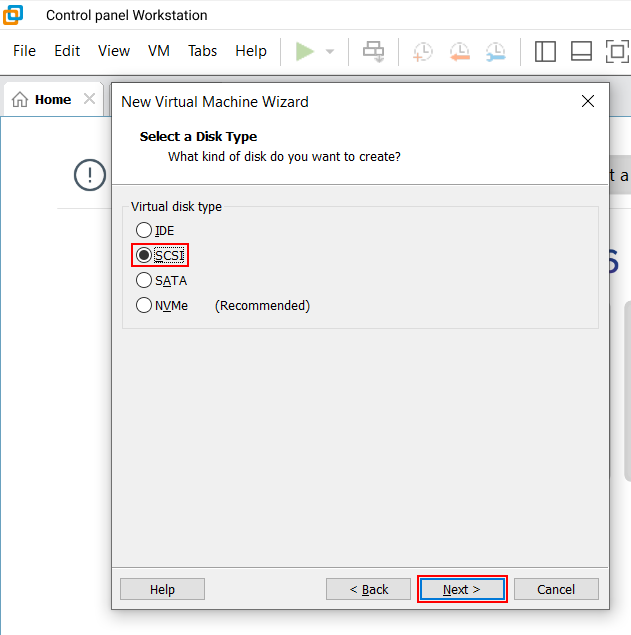Close the Home tab

[x=89, y=99]
